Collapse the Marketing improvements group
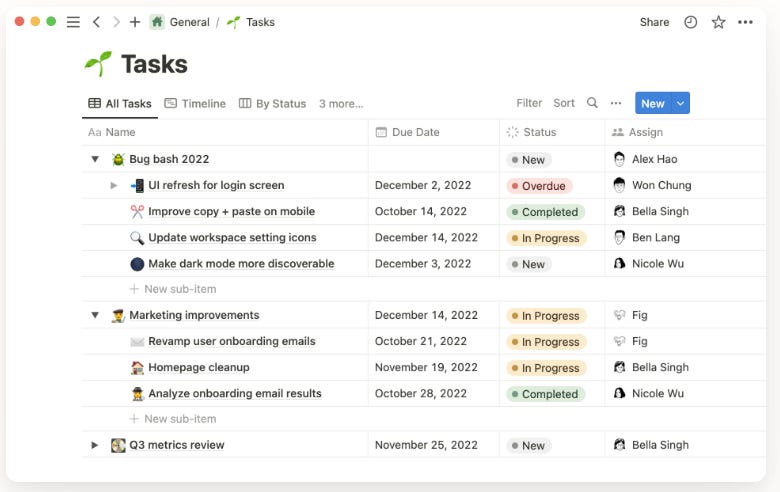 tap(95, 315)
